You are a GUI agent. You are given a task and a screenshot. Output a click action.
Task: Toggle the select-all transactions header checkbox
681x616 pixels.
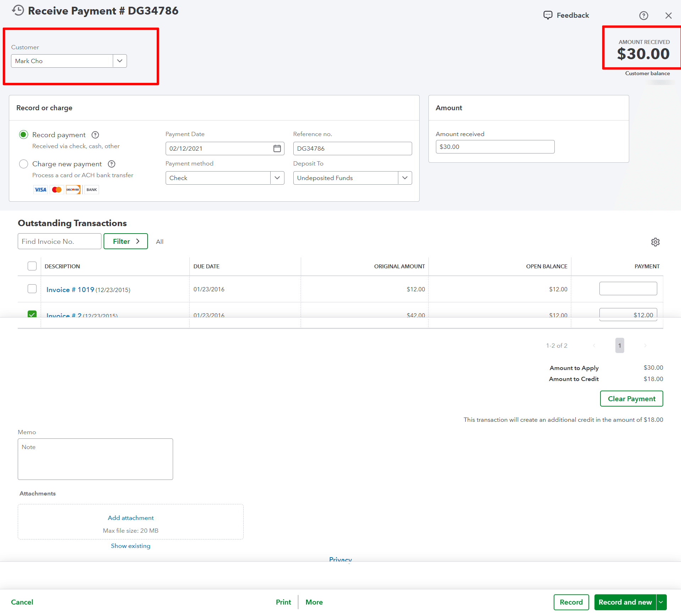pyautogui.click(x=32, y=266)
